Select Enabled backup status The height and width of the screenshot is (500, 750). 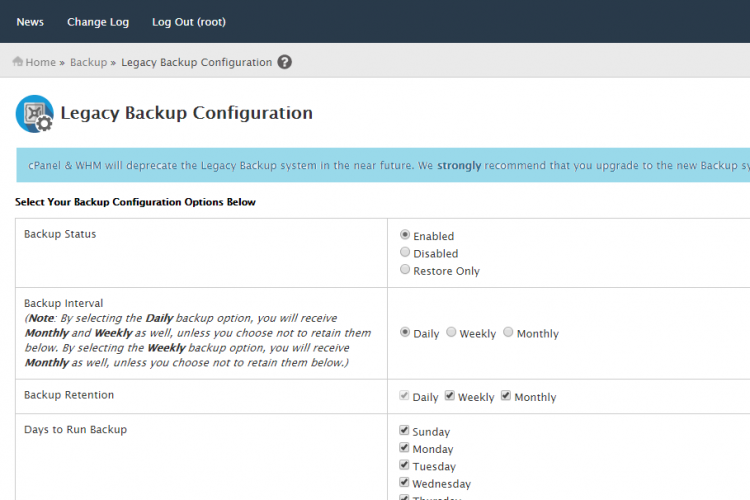tap(405, 234)
